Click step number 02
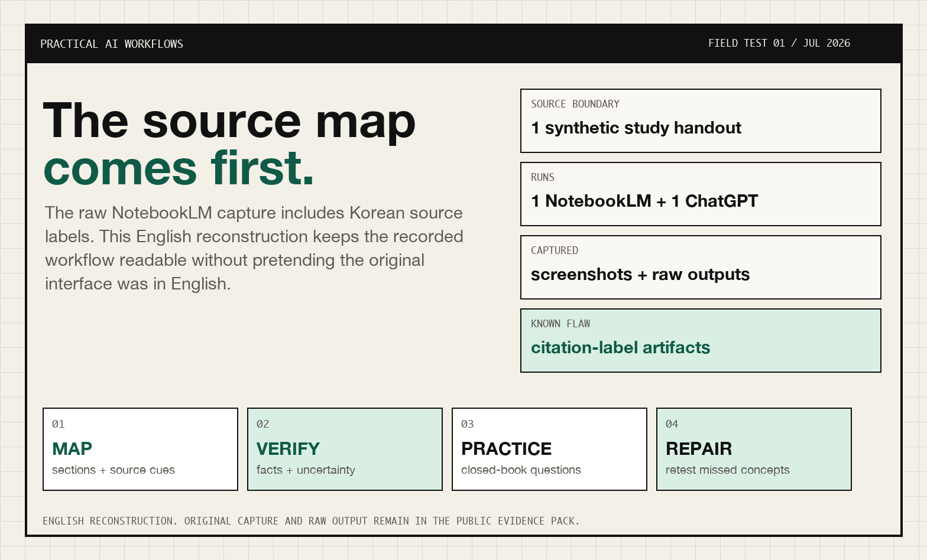 pos(263,424)
